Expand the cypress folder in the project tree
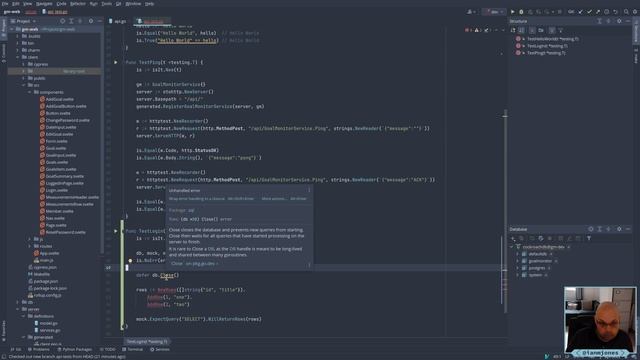 point(24,64)
